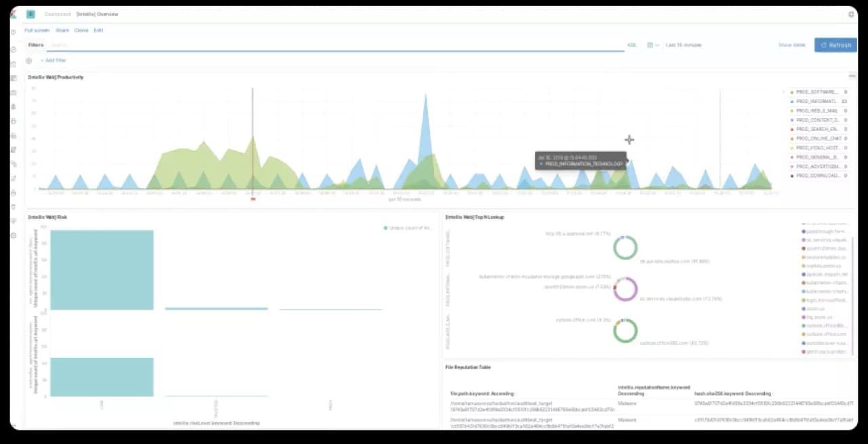This screenshot has height=444, width=868.
Task: Expand the quick date chevron next to calendar
Action: point(657,45)
